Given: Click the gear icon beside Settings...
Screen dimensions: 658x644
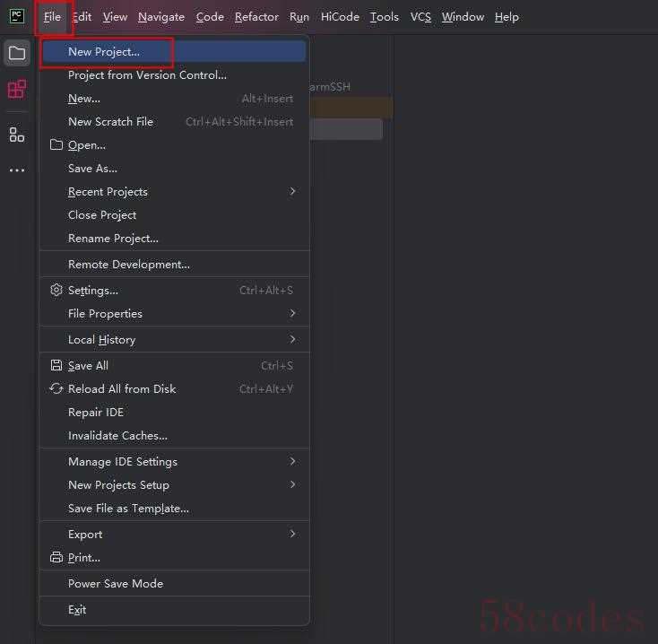Looking at the screenshot, I should [56, 290].
